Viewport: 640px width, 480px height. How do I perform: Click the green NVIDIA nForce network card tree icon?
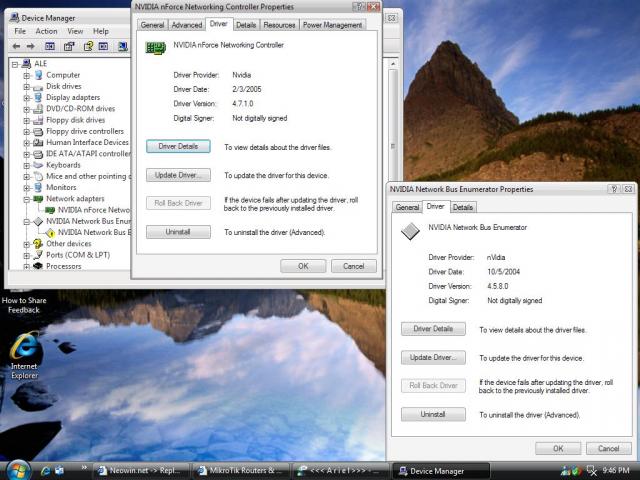point(50,210)
